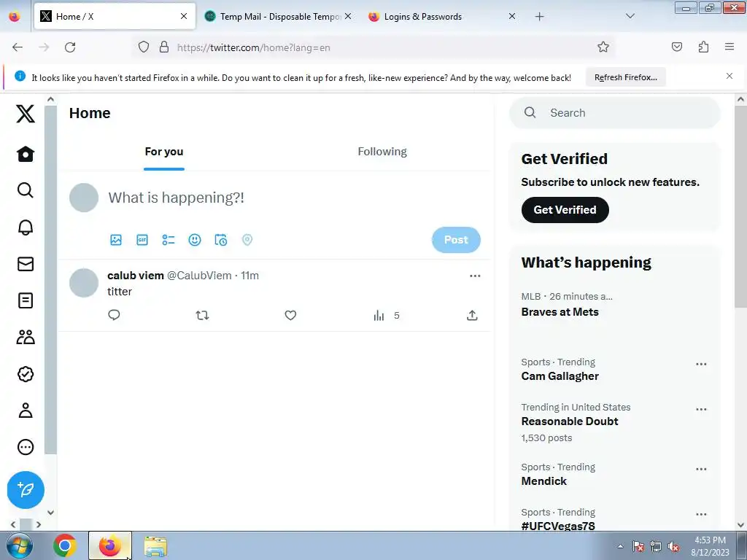The image size is (747, 560).
Task: Open more options on calub viem's post
Action: [x=475, y=276]
